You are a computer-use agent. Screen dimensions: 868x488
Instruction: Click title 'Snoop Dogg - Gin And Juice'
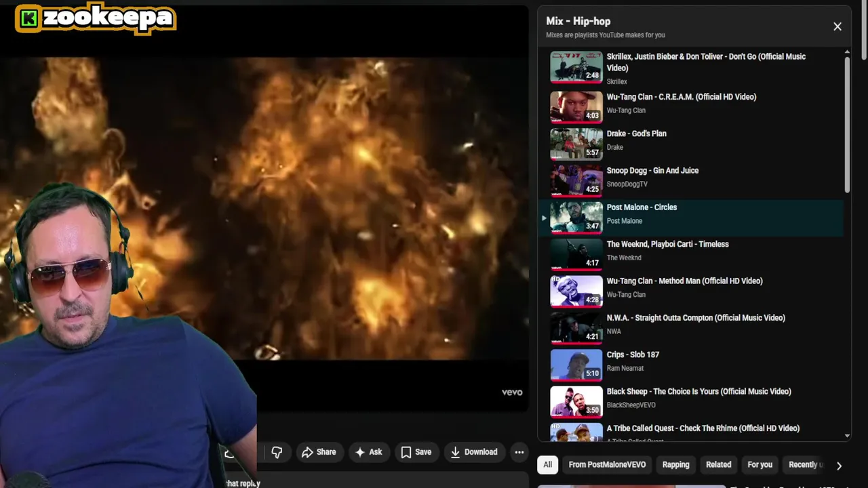[652, 170]
